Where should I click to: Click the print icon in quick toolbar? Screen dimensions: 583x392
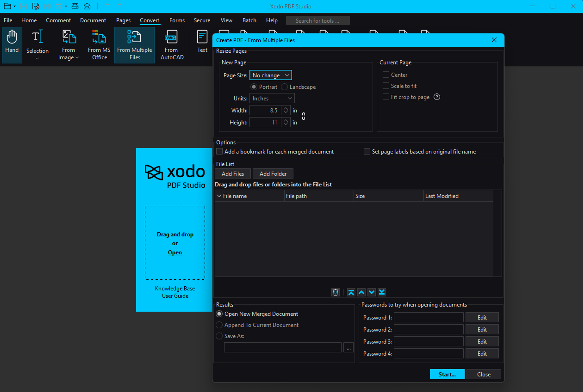point(59,6)
